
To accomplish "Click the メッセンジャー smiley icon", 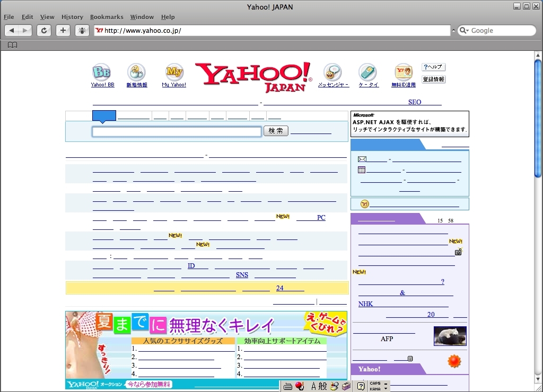I will 333,72.
